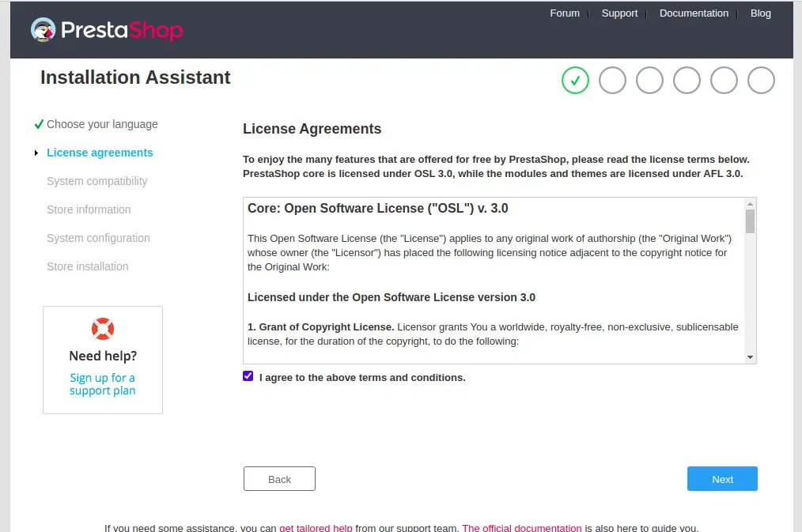
Task: Select Store information step
Action: pyautogui.click(x=89, y=209)
